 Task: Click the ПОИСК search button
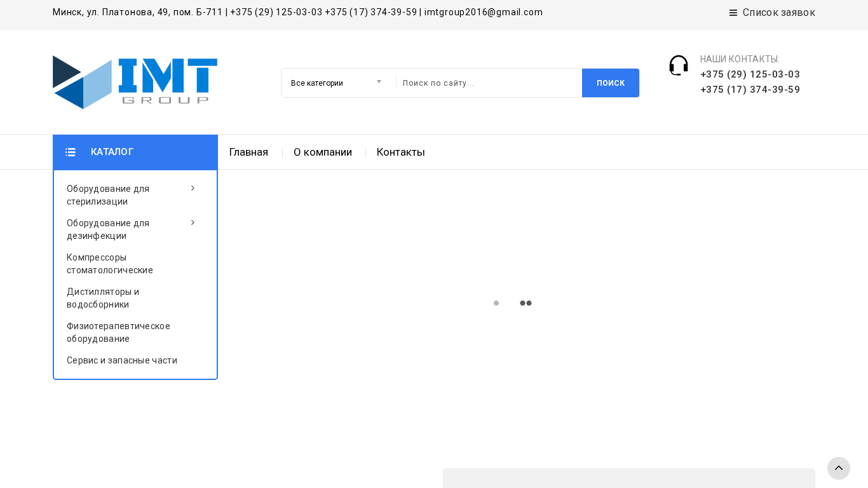(611, 83)
